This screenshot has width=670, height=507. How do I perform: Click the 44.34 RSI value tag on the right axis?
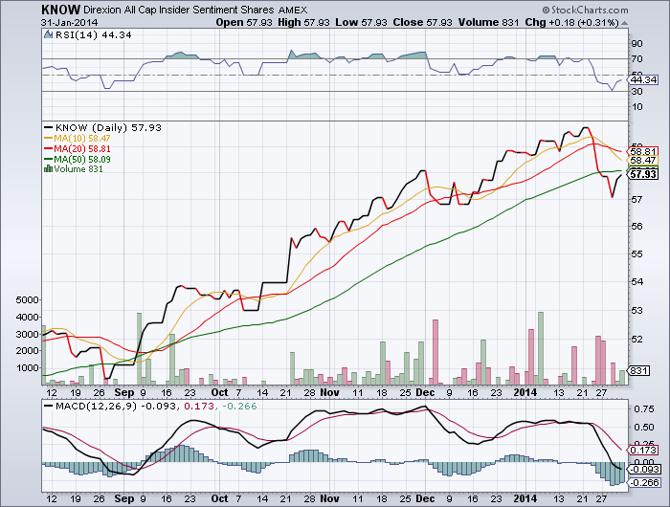click(x=644, y=80)
